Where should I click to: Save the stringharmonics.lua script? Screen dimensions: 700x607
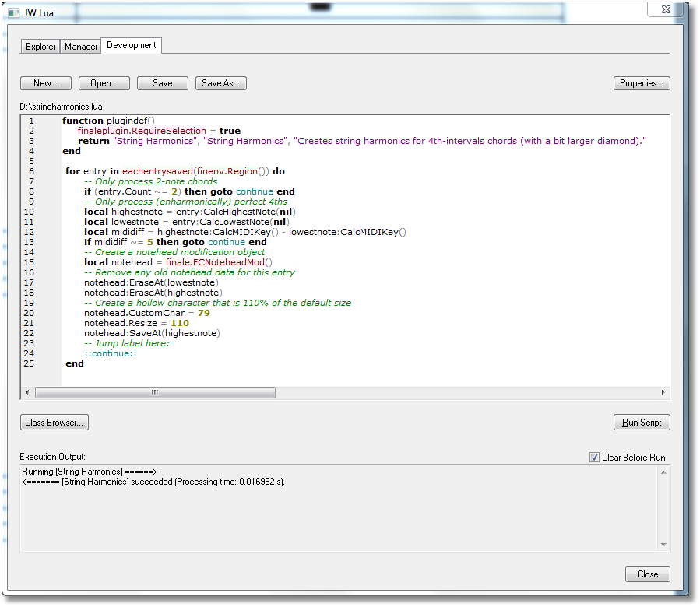tap(162, 83)
